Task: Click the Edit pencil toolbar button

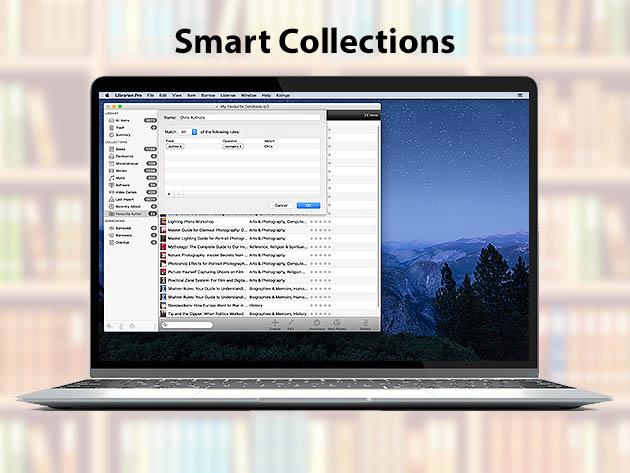Action: (290, 325)
